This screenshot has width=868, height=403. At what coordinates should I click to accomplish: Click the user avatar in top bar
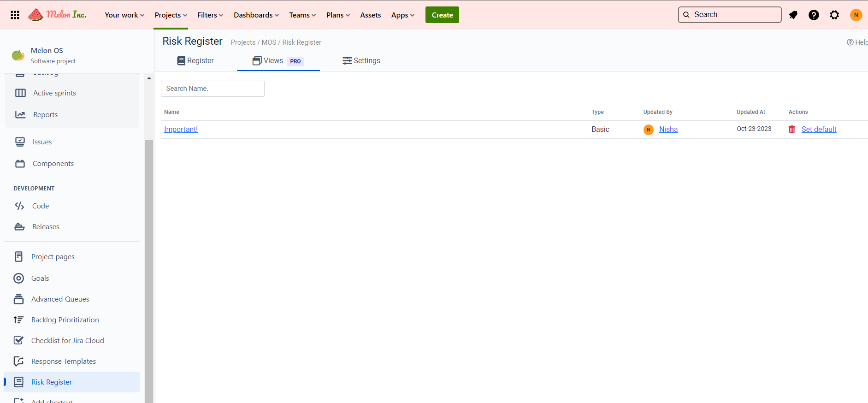[x=856, y=15]
